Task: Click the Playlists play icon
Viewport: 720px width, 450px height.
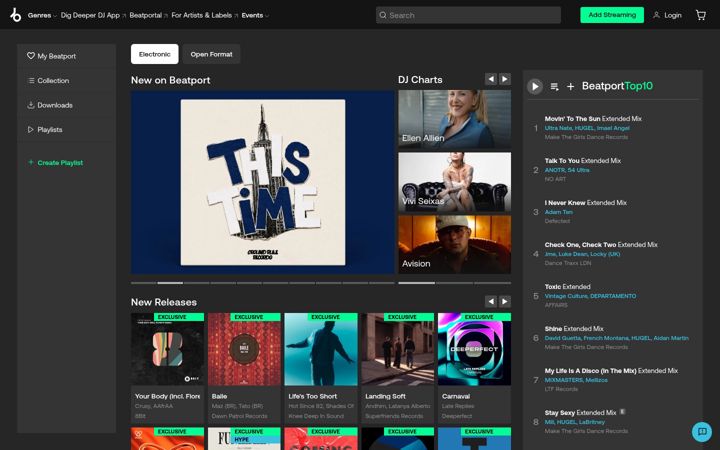Action: 31,129
